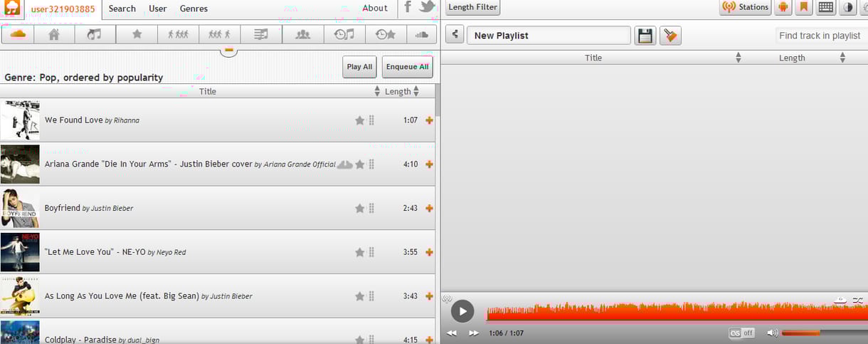Image resolution: width=868 pixels, height=344 pixels.
Task: Click the Enqueue All button
Action: point(407,67)
